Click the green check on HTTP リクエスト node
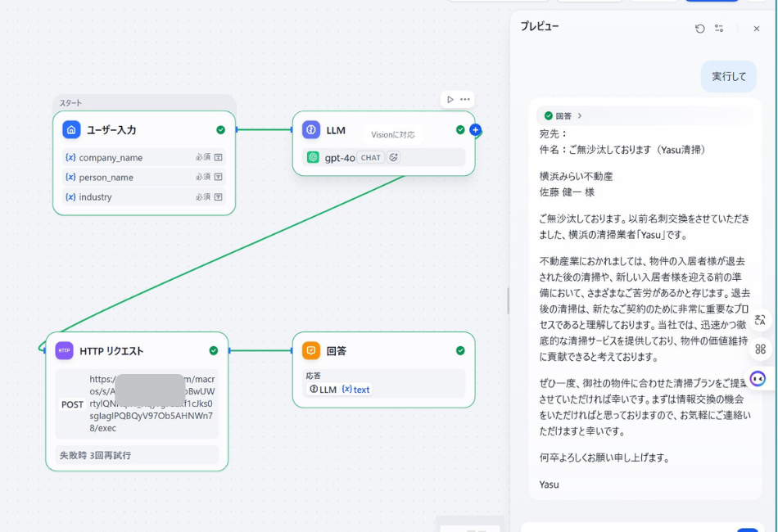 (x=214, y=351)
